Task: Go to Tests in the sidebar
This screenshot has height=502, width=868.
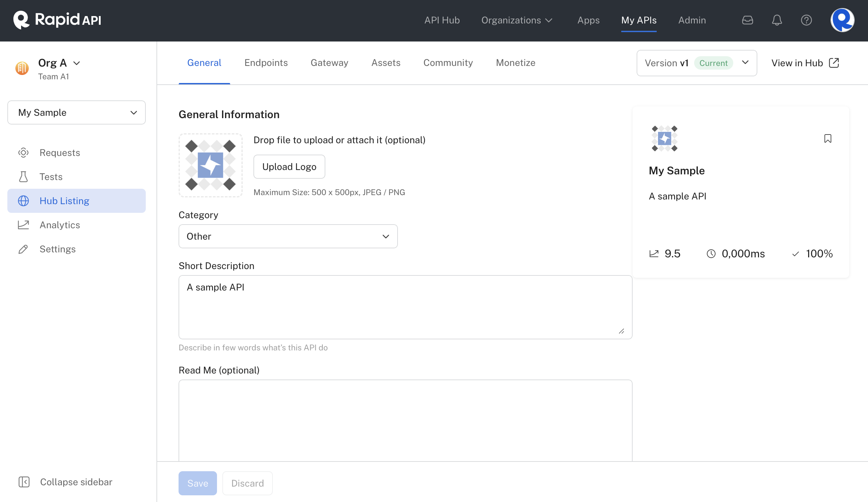Action: [x=51, y=176]
